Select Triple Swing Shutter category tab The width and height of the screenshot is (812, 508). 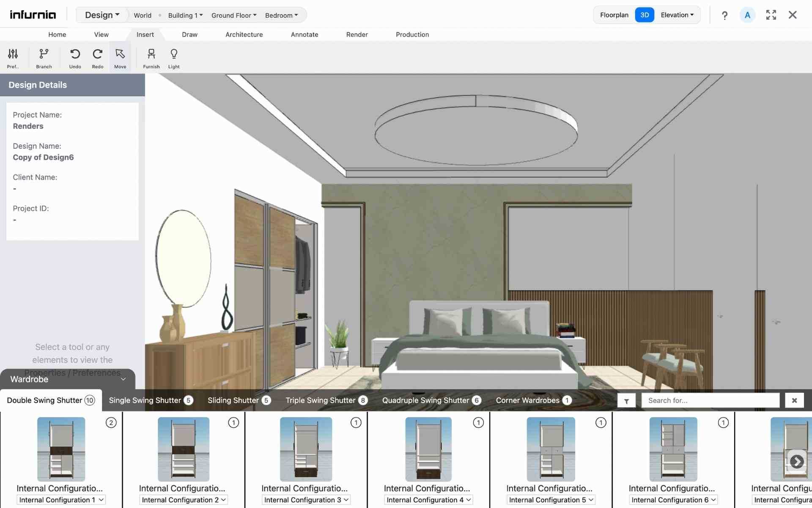pyautogui.click(x=326, y=400)
